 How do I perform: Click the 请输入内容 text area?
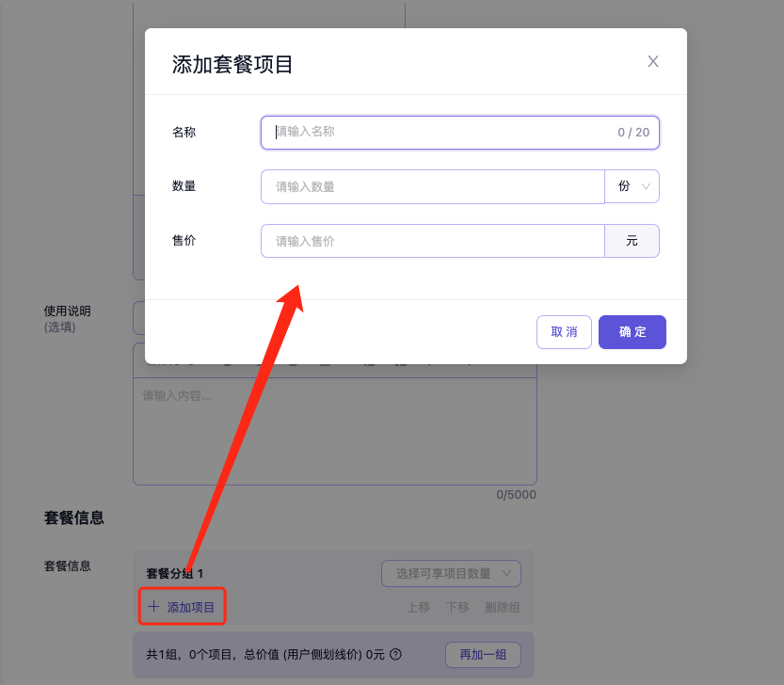point(334,433)
